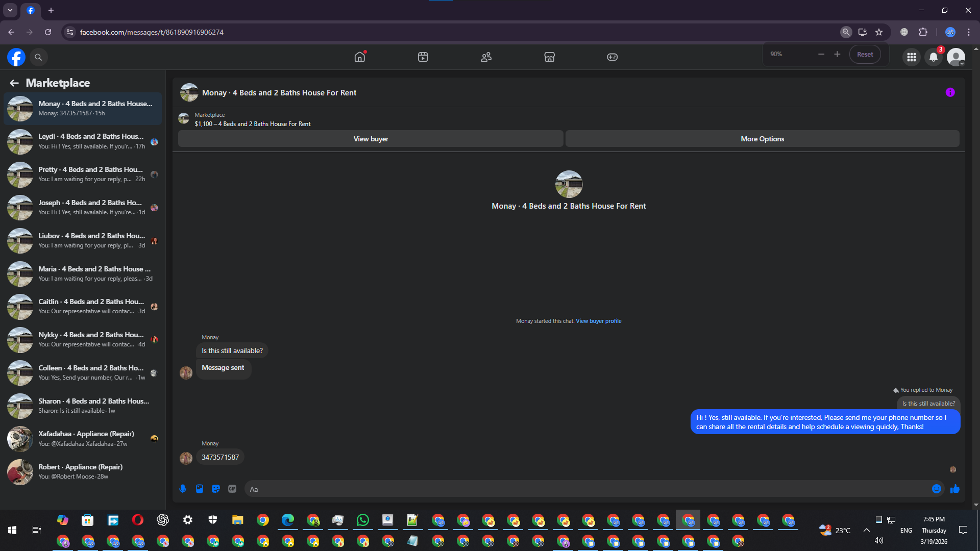Go to Facebook Marketplace tab

[549, 57]
